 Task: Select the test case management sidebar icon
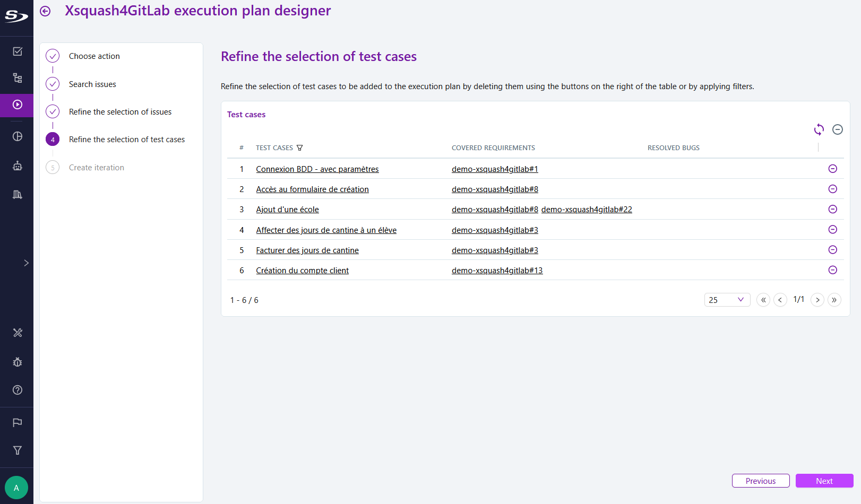click(x=18, y=51)
